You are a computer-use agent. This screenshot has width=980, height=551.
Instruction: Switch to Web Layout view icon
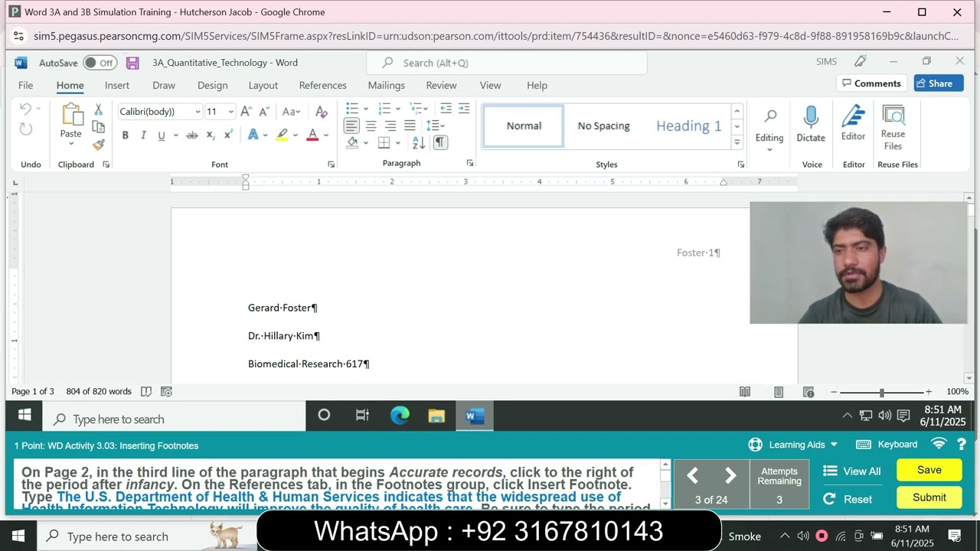[x=808, y=392]
